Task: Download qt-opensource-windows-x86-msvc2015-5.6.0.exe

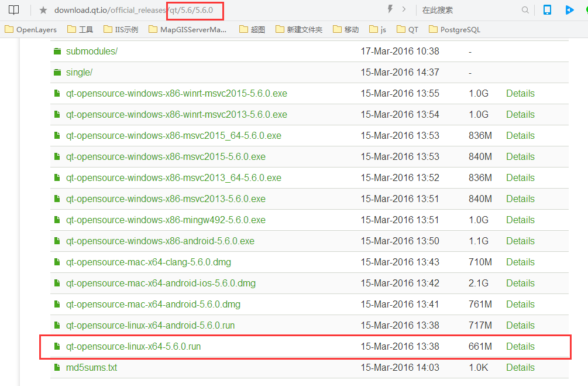Action: pos(166,156)
